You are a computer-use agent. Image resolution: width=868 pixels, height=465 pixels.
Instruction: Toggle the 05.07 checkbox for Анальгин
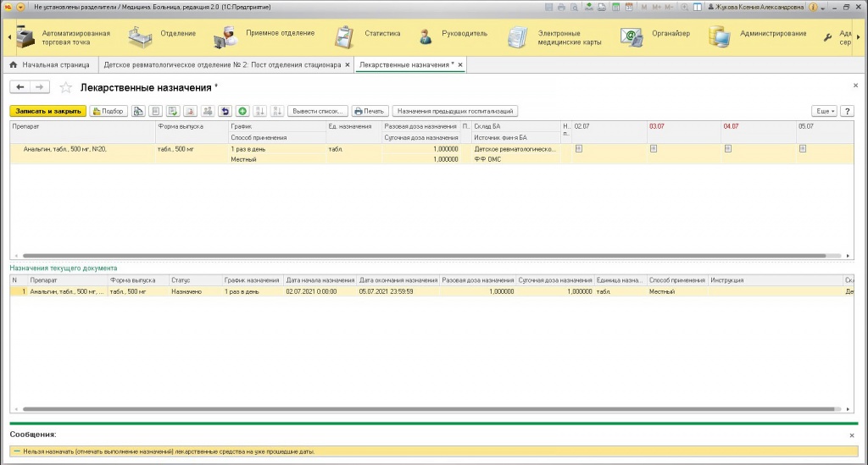click(803, 149)
